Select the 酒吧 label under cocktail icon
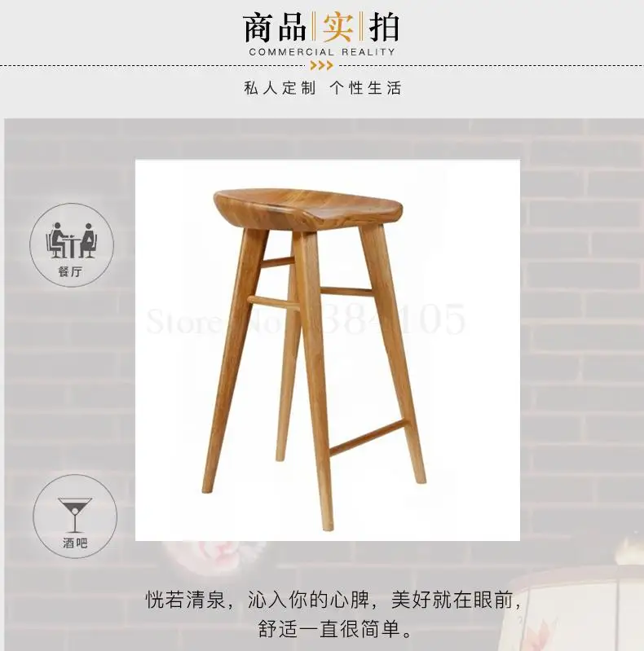The image size is (644, 651). (x=75, y=543)
